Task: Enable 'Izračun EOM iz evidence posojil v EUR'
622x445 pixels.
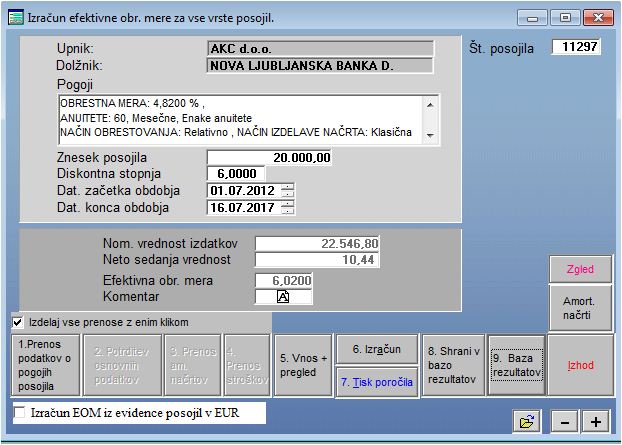Action: pos(20,413)
